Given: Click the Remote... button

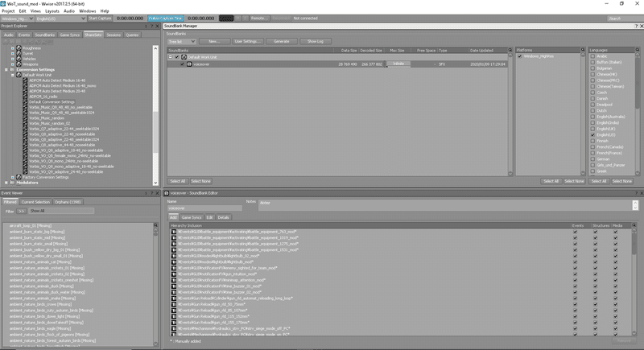Looking at the screenshot, I should 258,19.
